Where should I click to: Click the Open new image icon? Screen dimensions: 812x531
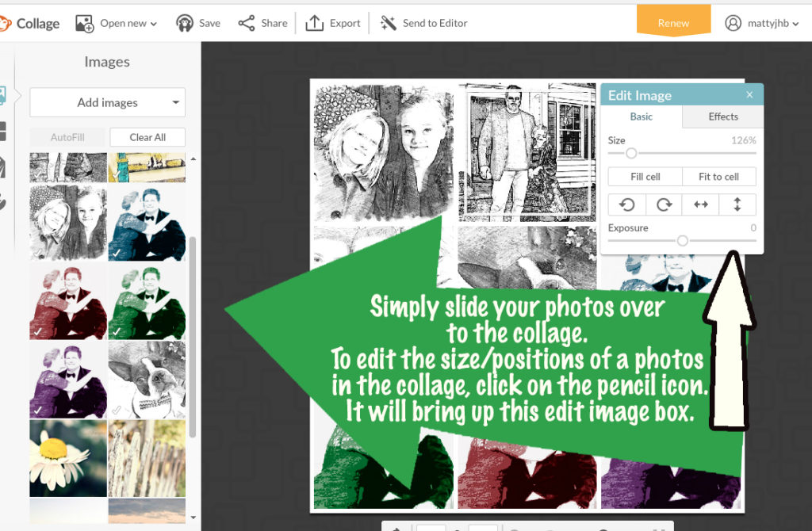(x=84, y=24)
